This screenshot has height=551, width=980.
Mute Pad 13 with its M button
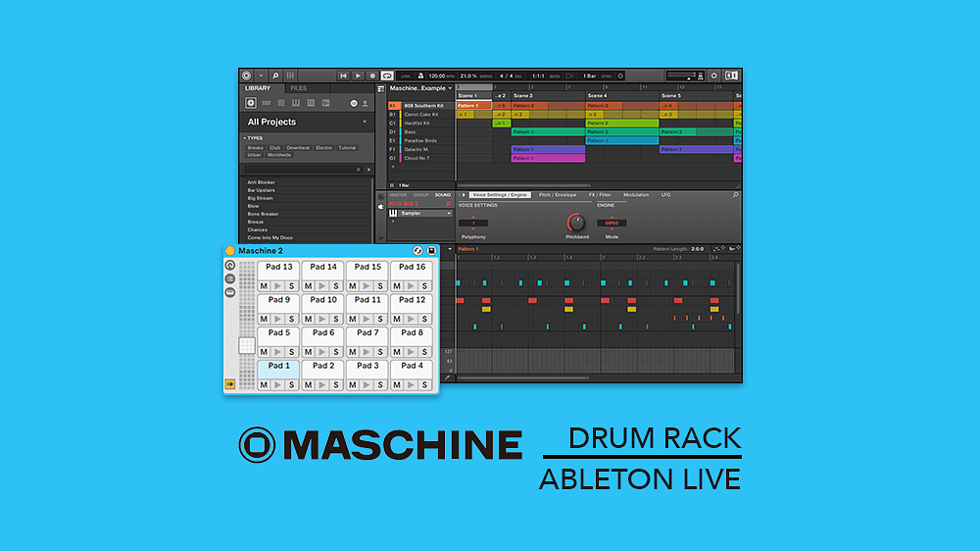coord(264,286)
